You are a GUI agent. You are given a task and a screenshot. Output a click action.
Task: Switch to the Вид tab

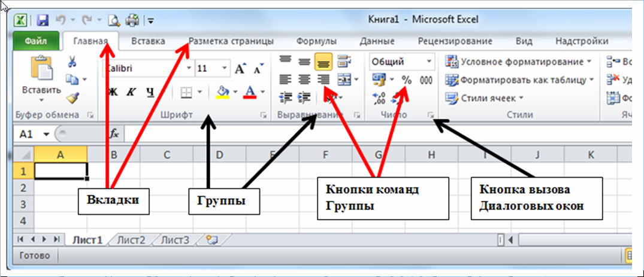524,41
